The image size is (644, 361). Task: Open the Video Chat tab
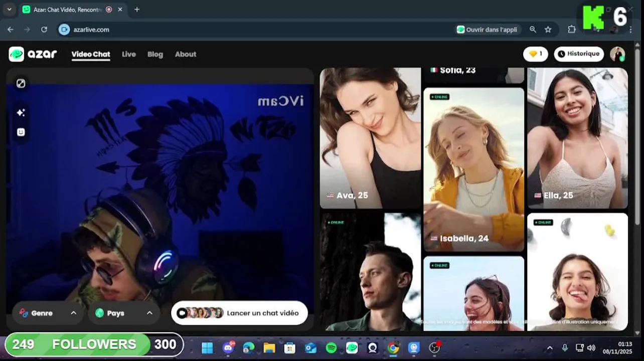(x=91, y=54)
